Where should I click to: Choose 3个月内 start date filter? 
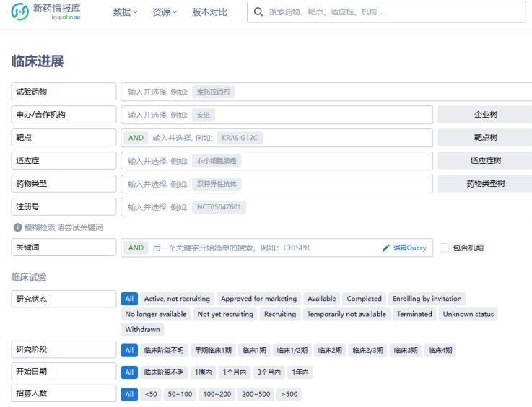(268, 372)
